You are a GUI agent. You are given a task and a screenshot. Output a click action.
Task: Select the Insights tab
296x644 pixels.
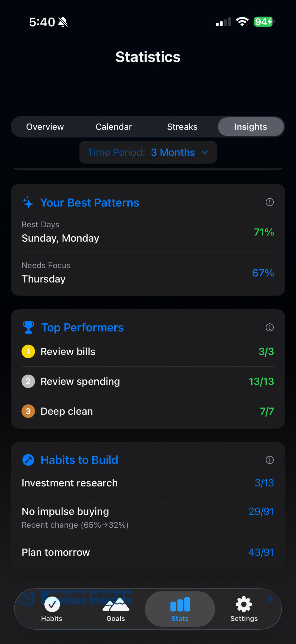click(251, 127)
